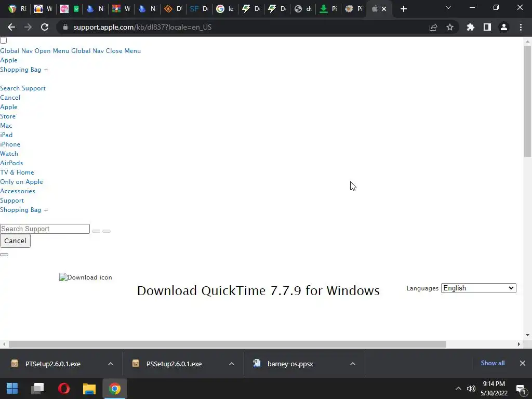Click the broken Download icon image
This screenshot has height=399, width=532.
point(86,277)
